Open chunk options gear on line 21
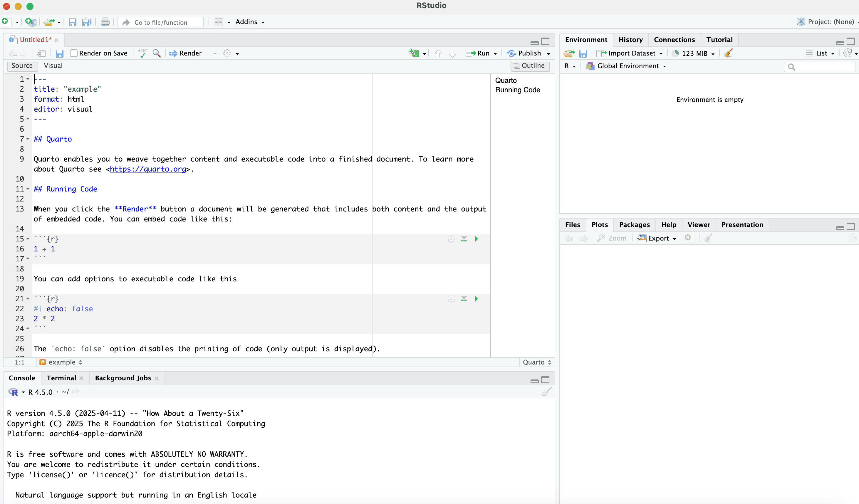Screen dimensions: 859x504 point(451,299)
